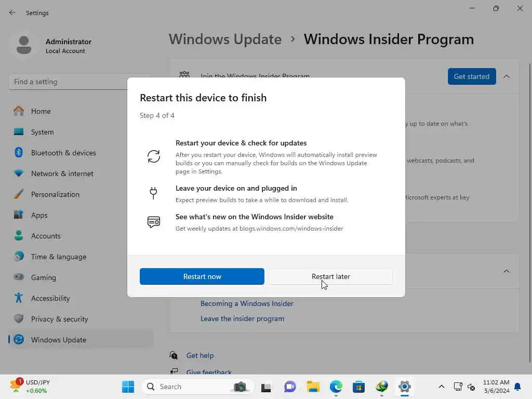
Task: Go back using Settings back arrow
Action: pyautogui.click(x=12, y=13)
